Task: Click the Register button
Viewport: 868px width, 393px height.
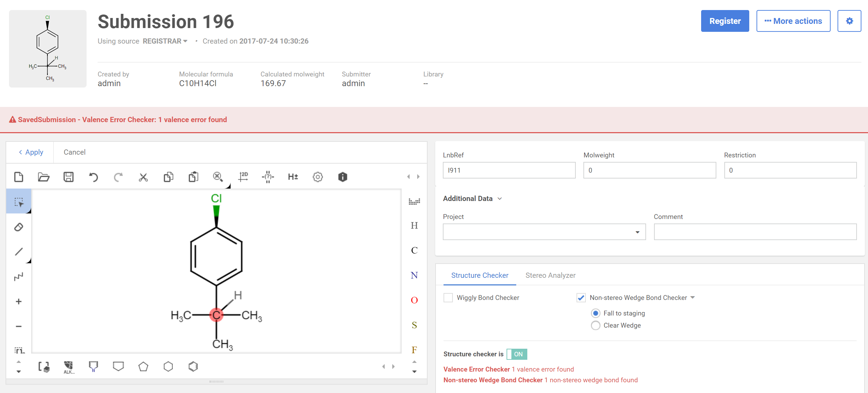Action: coord(725,21)
